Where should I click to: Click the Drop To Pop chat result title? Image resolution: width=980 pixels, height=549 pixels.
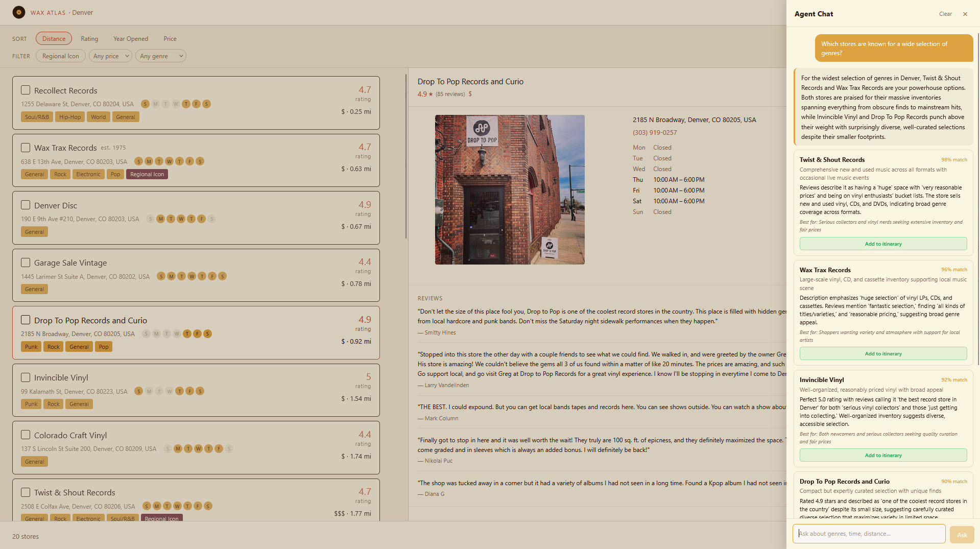pyautogui.click(x=844, y=482)
